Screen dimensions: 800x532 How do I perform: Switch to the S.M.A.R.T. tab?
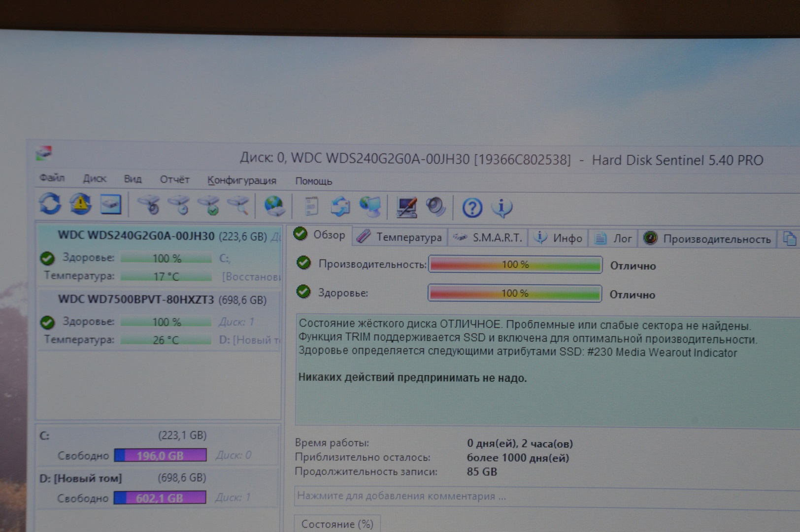(488, 238)
